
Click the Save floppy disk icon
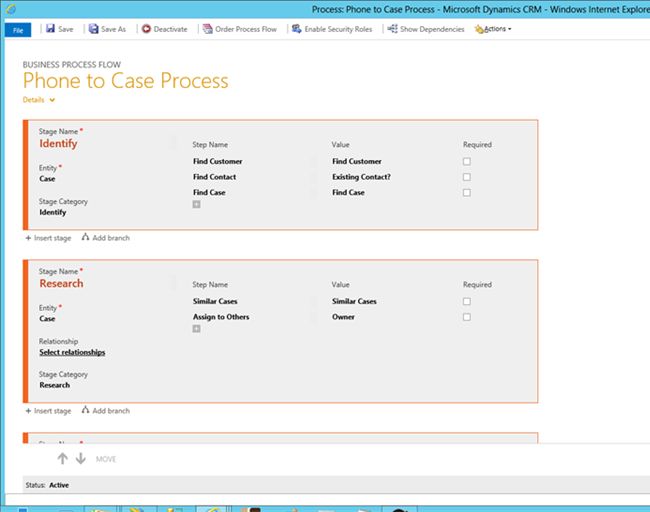click(50, 29)
